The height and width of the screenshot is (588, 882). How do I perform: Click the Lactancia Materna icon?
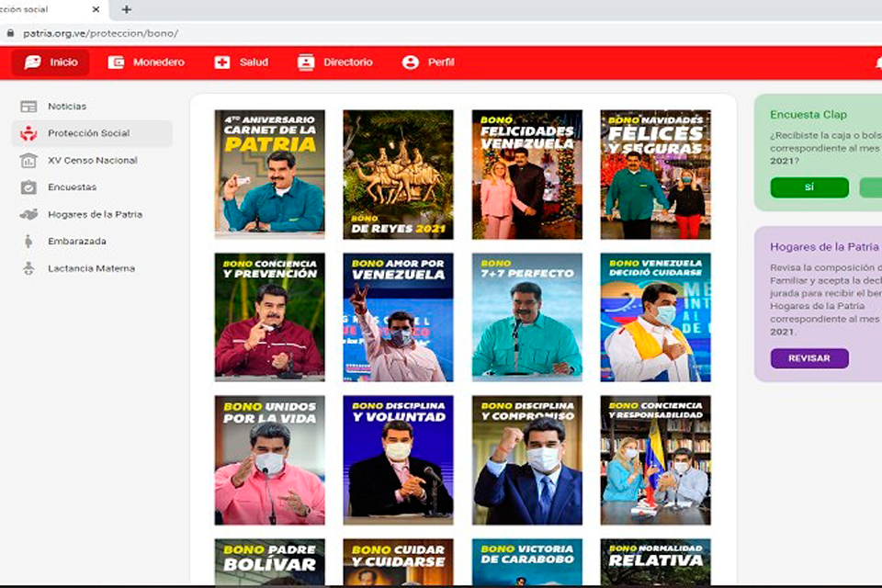[x=28, y=268]
